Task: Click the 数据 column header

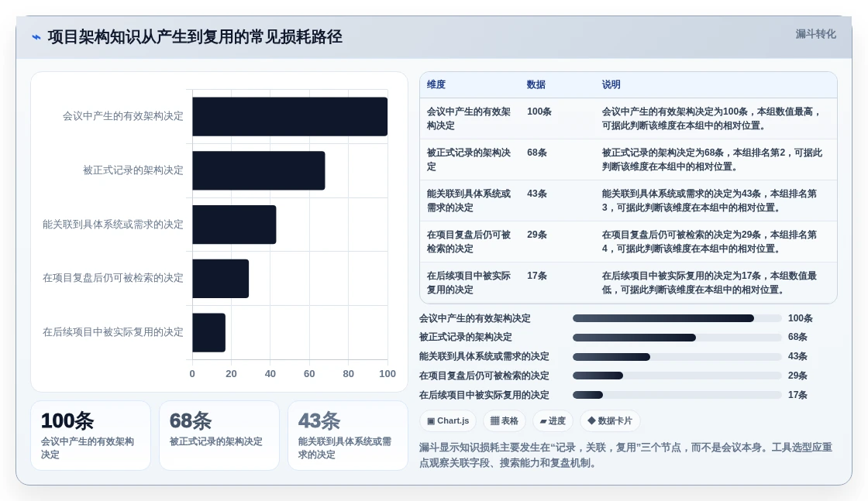Action: 536,84
